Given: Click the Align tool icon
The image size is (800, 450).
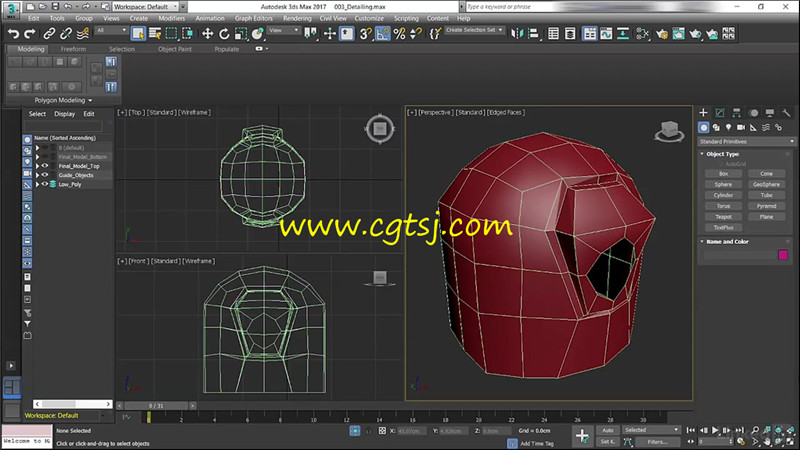Looking at the screenshot, I should coord(534,34).
